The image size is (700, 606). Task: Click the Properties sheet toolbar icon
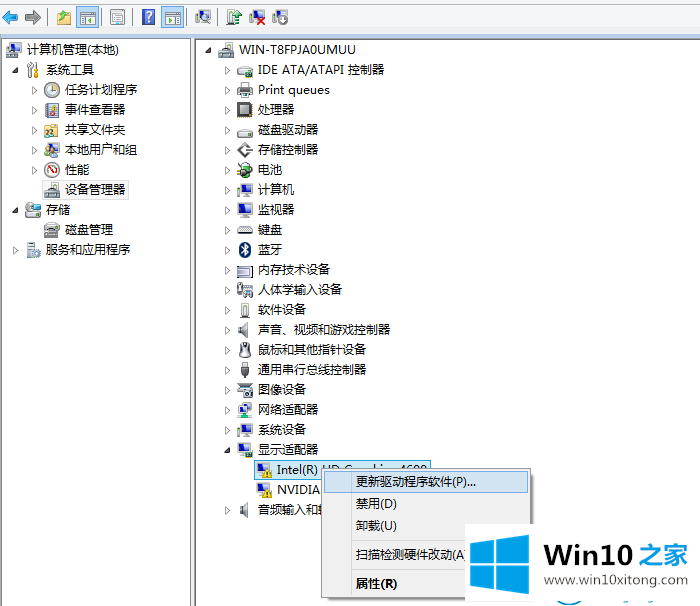tap(117, 18)
